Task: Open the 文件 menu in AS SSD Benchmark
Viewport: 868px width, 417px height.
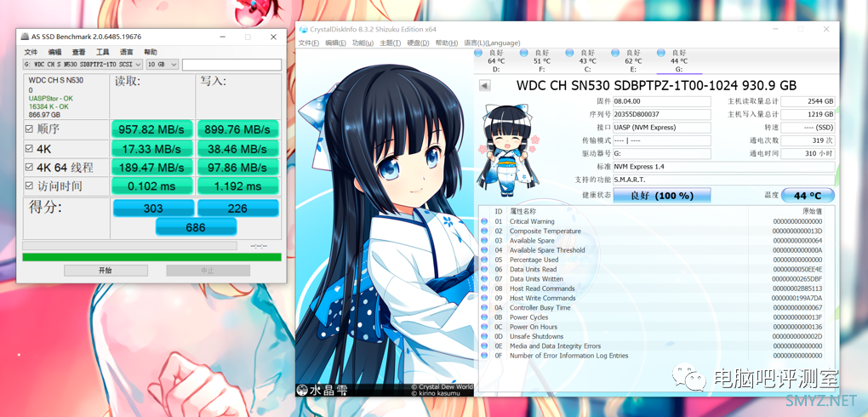Action: click(x=31, y=52)
